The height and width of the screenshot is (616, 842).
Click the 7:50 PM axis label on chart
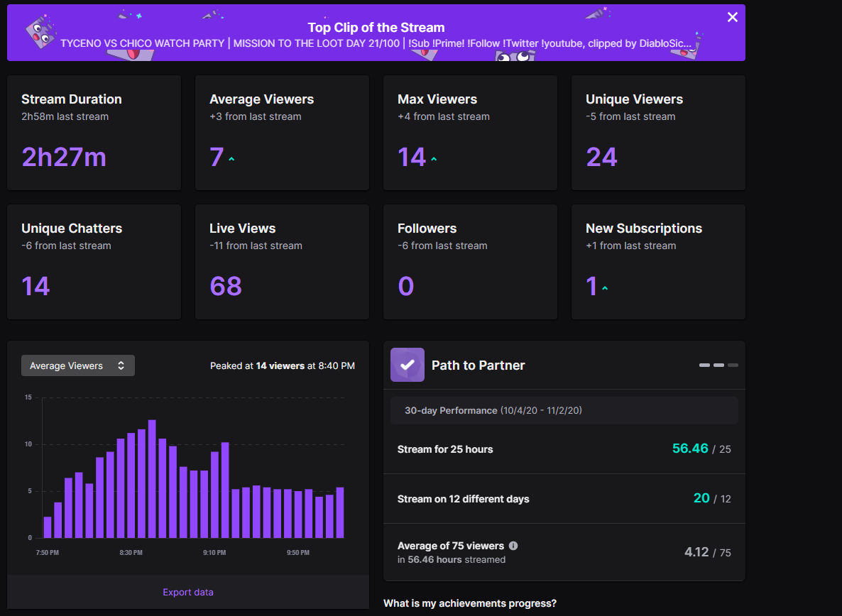(x=48, y=553)
